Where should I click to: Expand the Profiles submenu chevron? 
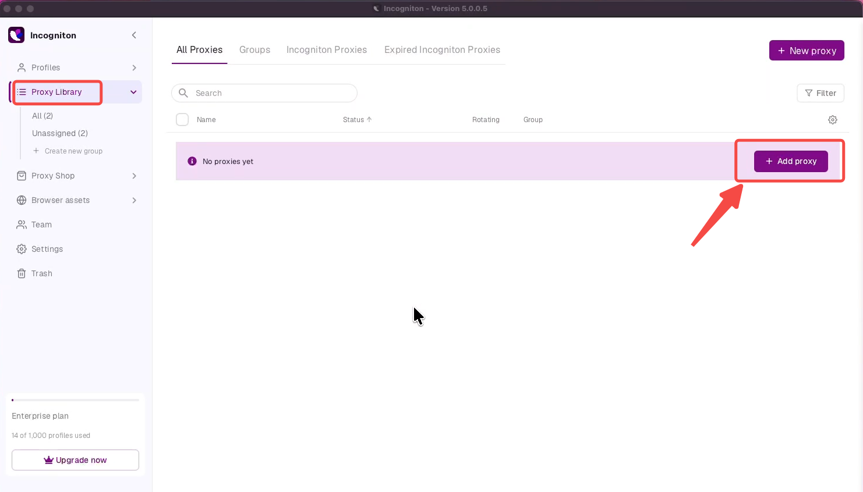tap(134, 68)
